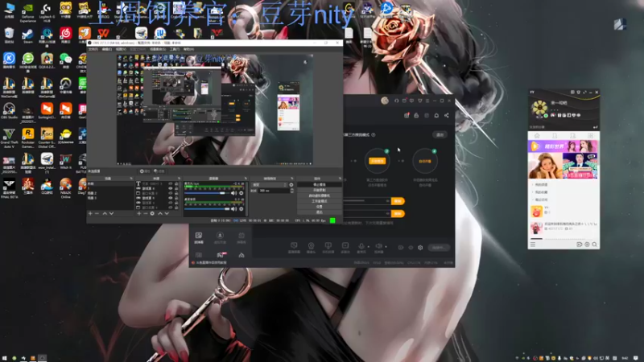Add a new source in OBS
This screenshot has width=644, height=362.
139,213
